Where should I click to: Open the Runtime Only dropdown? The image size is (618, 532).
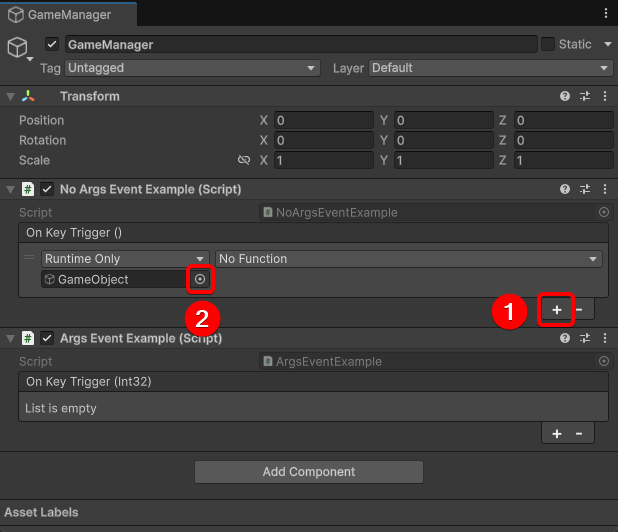(x=125, y=259)
